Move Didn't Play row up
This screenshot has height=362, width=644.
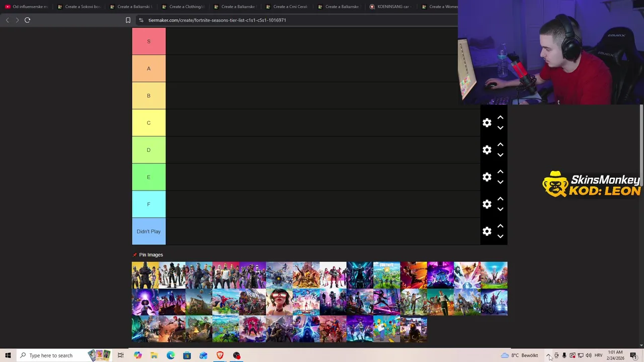tap(500, 226)
